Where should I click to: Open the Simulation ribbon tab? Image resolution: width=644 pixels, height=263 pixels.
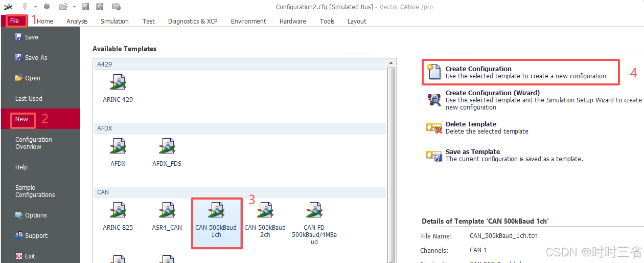(114, 21)
